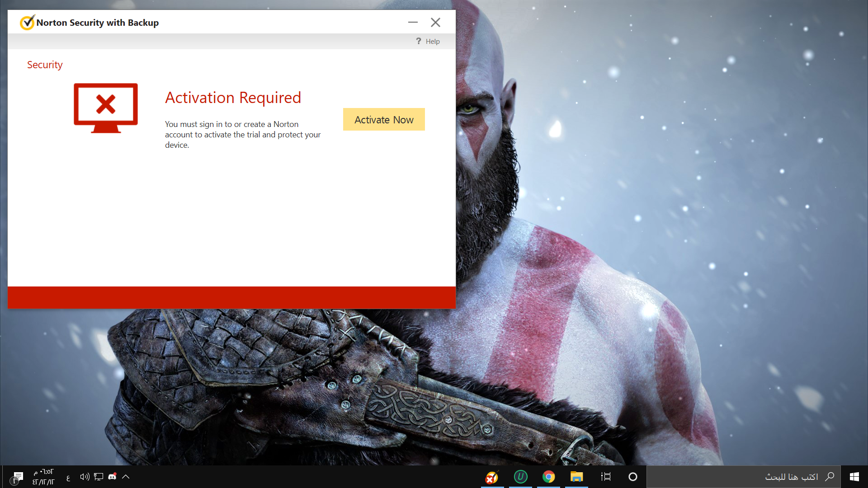Viewport: 868px width, 488px height.
Task: Click the network status tray icon
Action: (x=99, y=477)
